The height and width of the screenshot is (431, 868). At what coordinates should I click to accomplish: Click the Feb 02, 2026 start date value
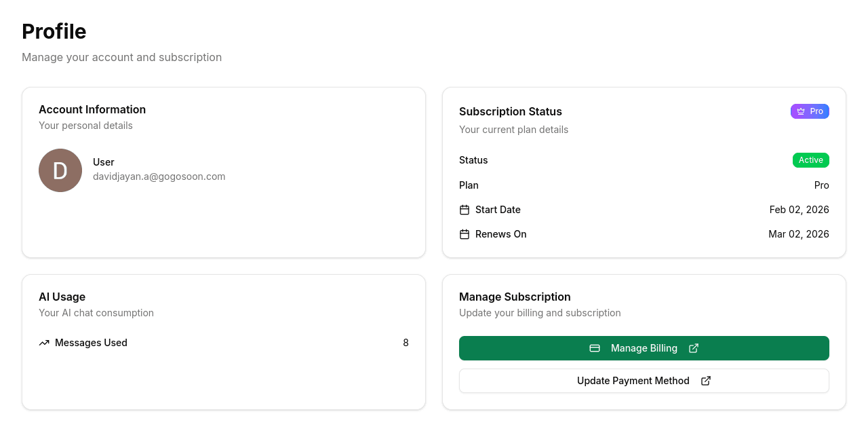[799, 210]
